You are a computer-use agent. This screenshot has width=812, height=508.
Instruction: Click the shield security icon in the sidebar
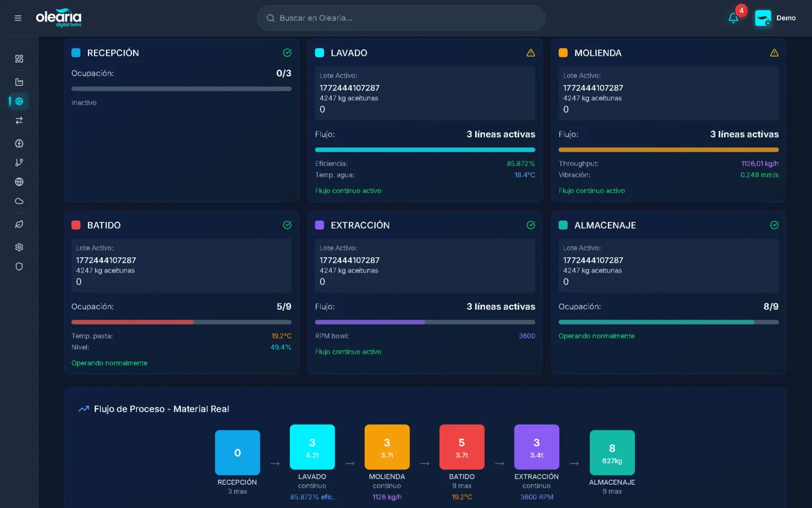point(19,266)
